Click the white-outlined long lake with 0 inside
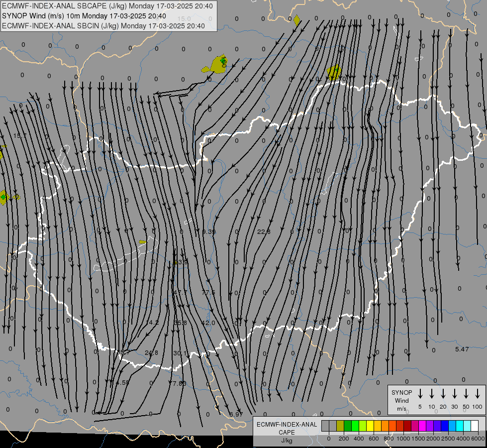The height and width of the screenshot is (448, 487). point(126,254)
